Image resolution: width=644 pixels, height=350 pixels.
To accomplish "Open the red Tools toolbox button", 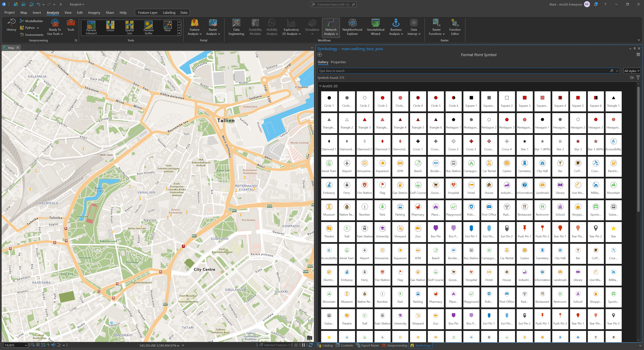I will pyautogui.click(x=71, y=25).
